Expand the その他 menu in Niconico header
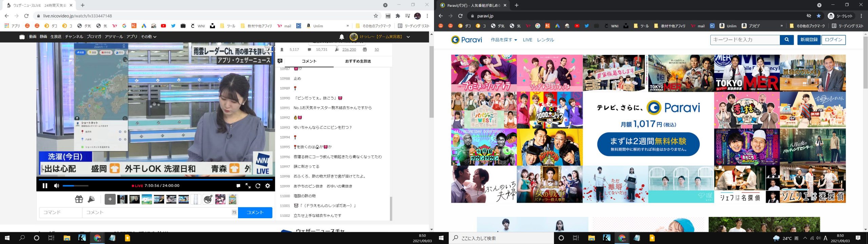868x244 pixels. [149, 37]
